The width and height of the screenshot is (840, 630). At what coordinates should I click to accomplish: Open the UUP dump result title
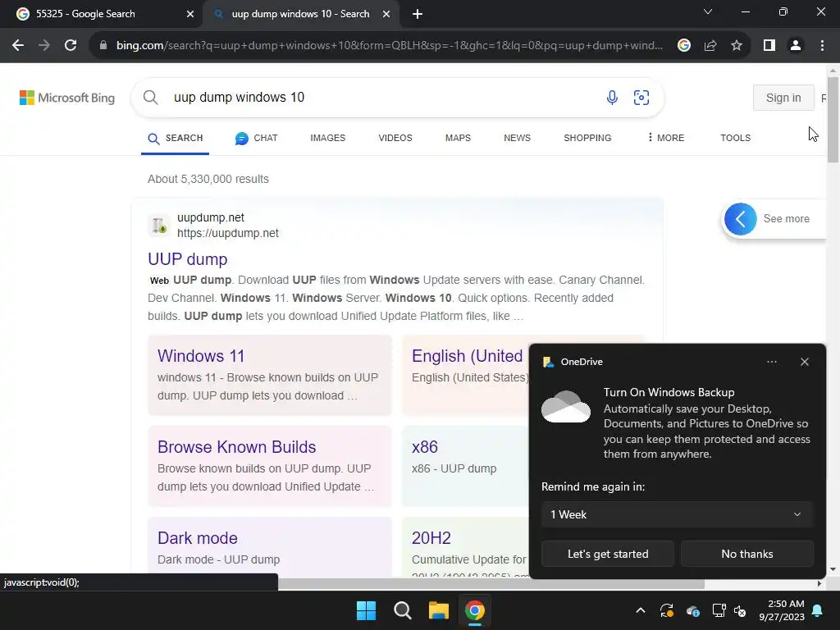(x=188, y=259)
